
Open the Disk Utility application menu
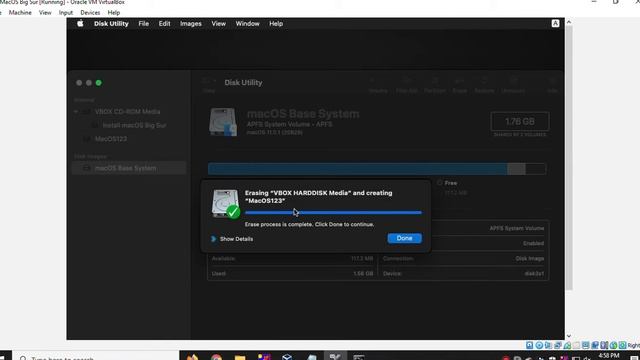[x=111, y=24]
